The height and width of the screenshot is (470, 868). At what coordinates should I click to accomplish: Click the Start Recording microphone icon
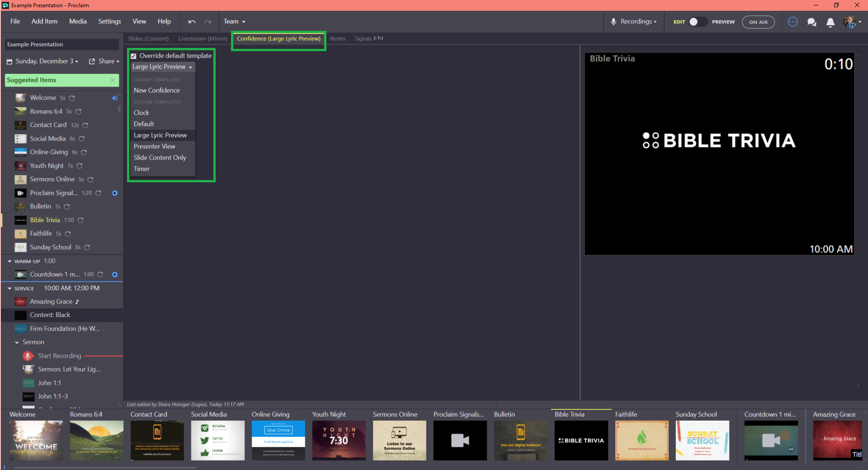28,356
